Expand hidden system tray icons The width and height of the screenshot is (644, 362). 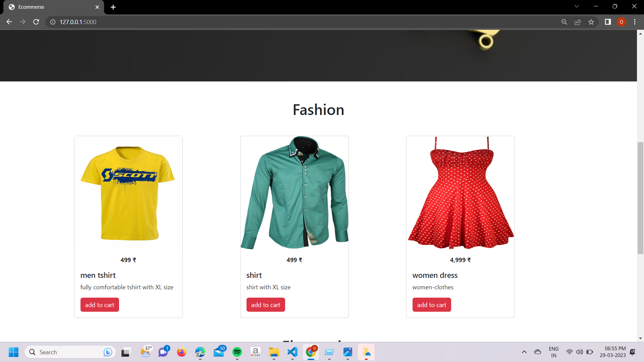coord(524,352)
